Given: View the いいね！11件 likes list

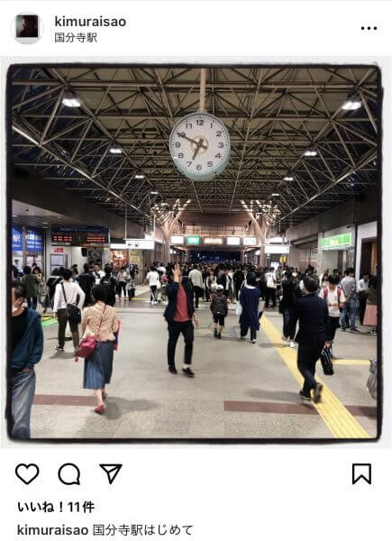Looking at the screenshot, I should (x=56, y=507).
